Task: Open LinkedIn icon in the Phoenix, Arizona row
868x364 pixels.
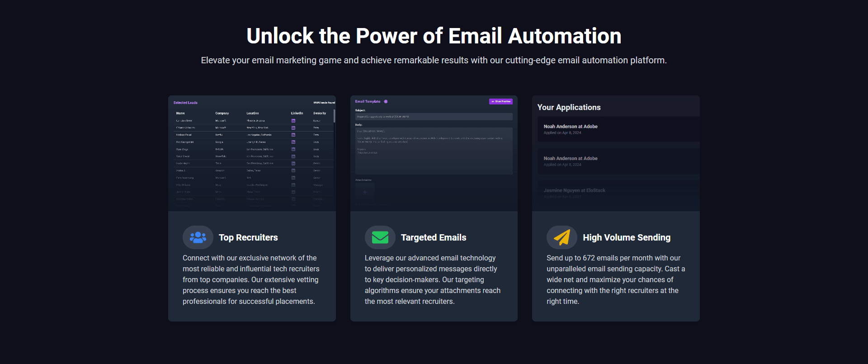Action: pos(293,121)
